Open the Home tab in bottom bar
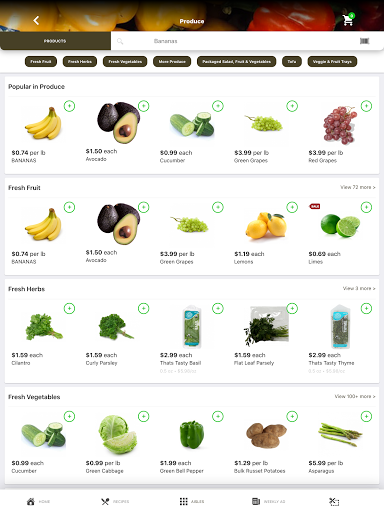This screenshot has height=512, width=384. (x=38, y=501)
